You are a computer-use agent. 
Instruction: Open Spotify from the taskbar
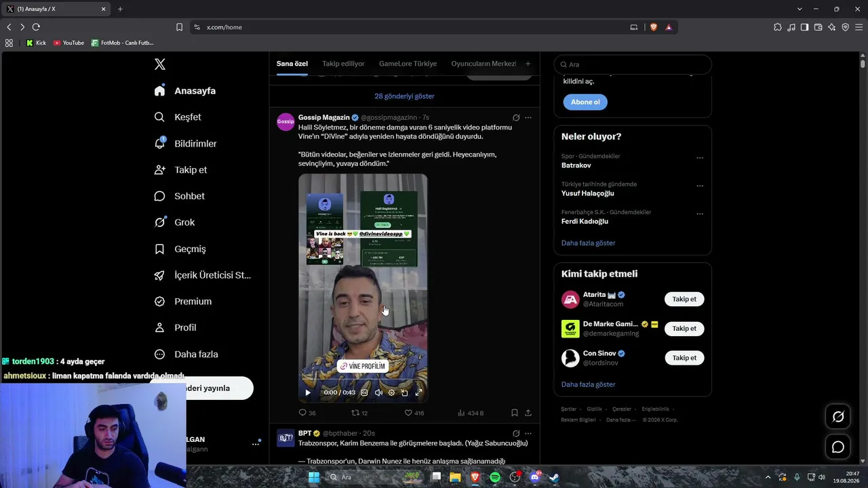coord(495,477)
